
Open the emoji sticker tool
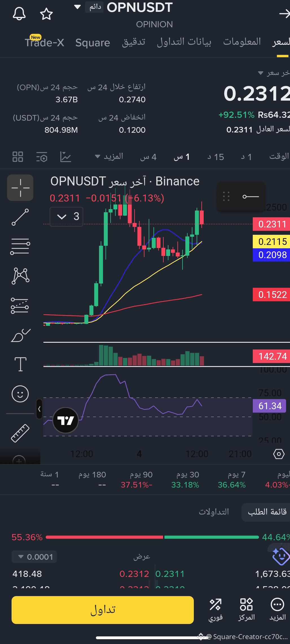pos(20,394)
